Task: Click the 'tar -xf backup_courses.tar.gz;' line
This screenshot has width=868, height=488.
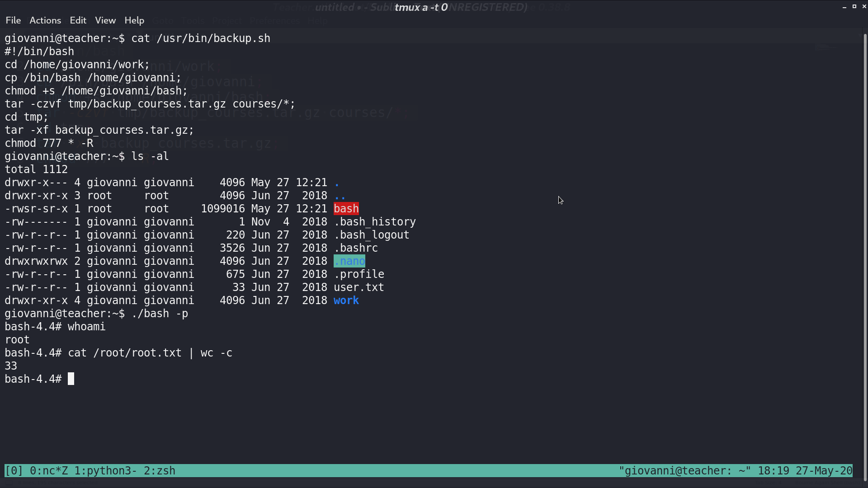Action: point(99,130)
